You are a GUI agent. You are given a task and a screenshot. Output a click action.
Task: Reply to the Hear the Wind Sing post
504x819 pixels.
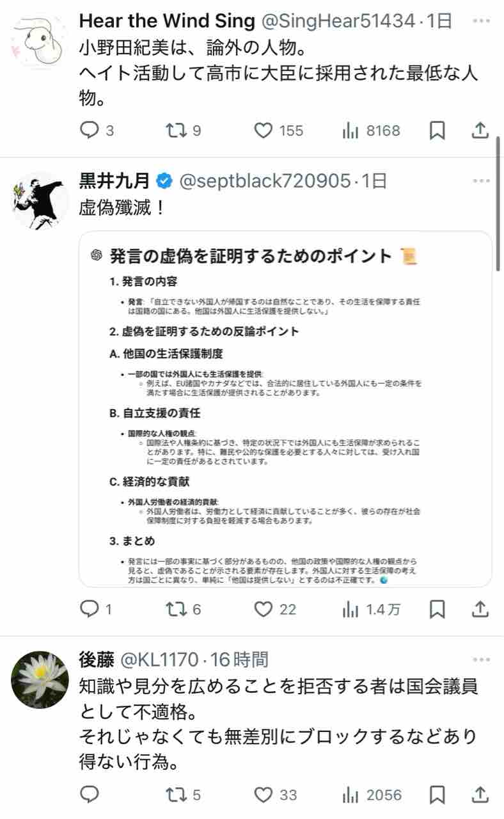tap(88, 131)
